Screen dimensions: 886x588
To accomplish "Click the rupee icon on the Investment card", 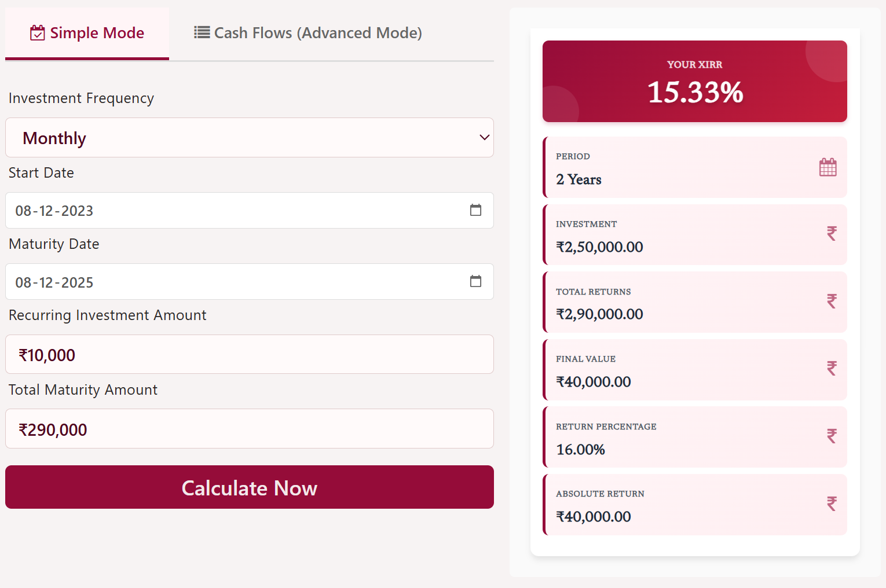I will click(x=832, y=234).
